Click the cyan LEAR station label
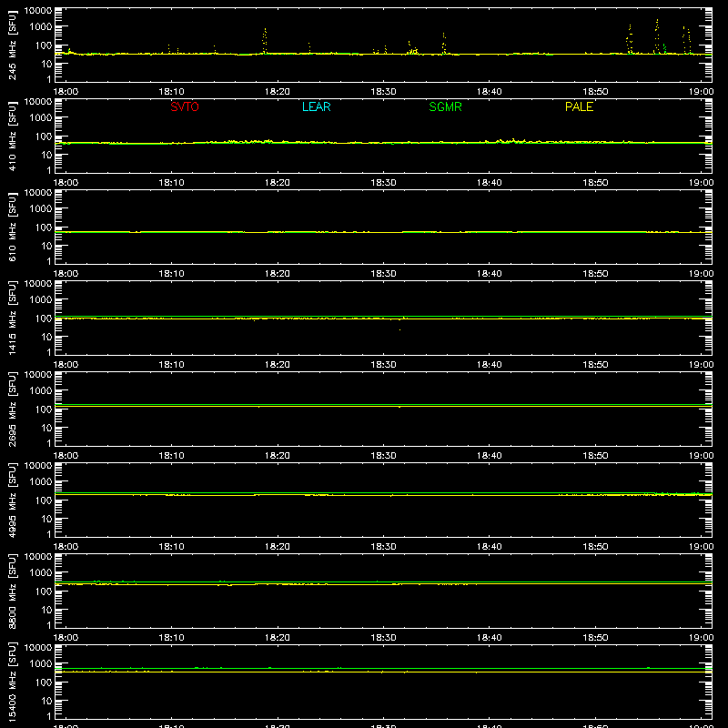Screen dimensions: 728x728 (x=316, y=106)
